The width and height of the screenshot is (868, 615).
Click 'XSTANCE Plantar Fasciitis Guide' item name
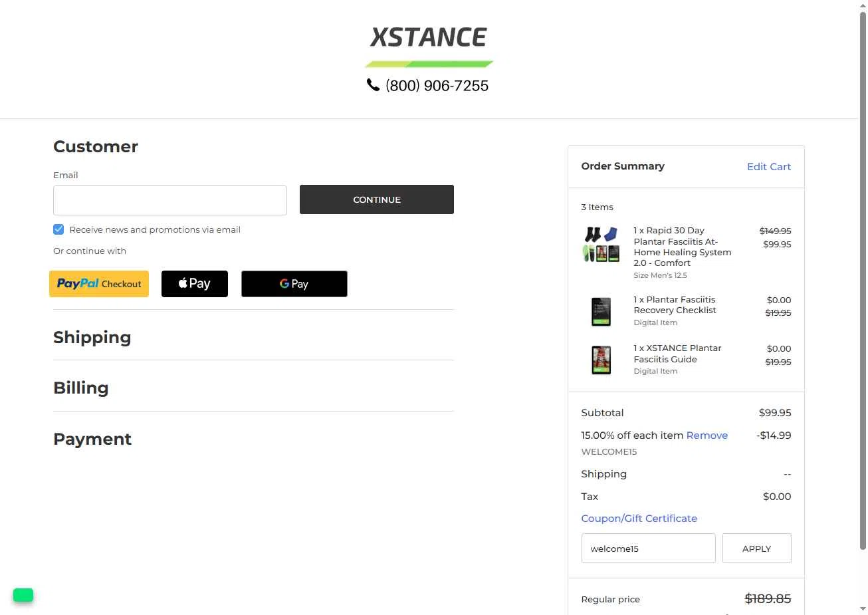tap(677, 354)
